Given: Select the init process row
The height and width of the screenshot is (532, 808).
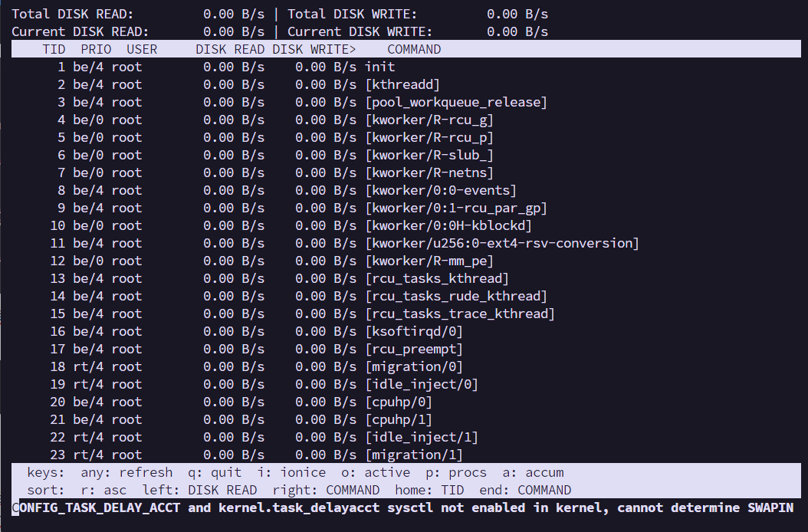Looking at the screenshot, I should [379, 67].
